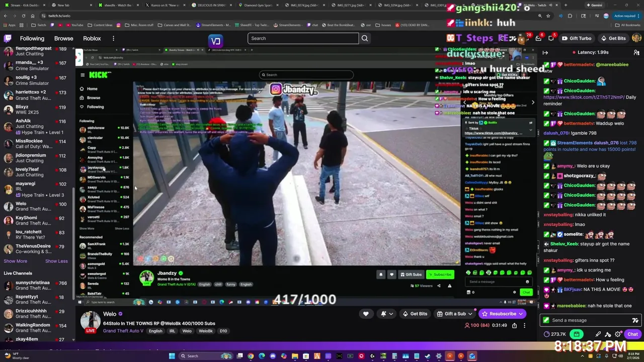The image size is (644, 362).
Task: Open the more options dots next to Roblox
Action: 113,38
